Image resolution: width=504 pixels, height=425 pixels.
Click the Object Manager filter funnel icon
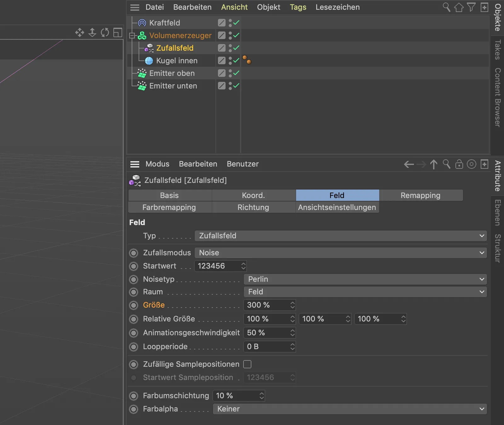pos(471,7)
